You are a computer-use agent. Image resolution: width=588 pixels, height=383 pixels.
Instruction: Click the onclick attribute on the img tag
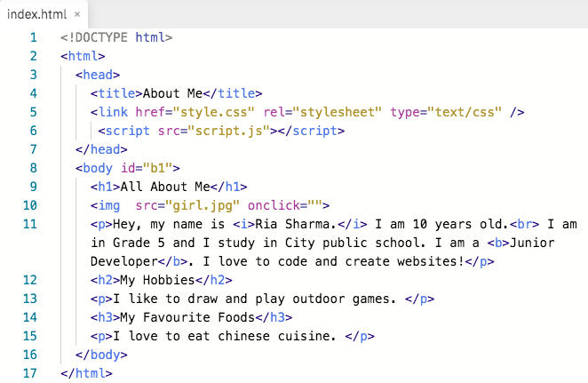[285, 205]
